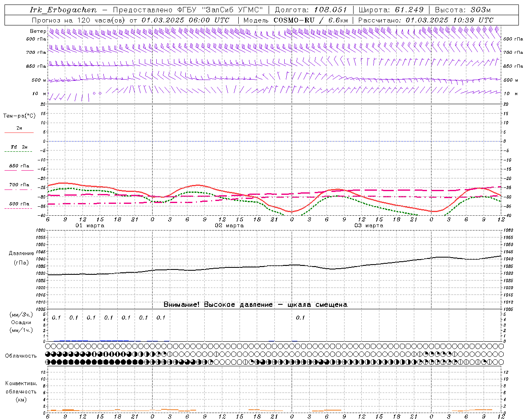Click the 02 марта date label
Screen dimensions: 525x420
[229, 226]
